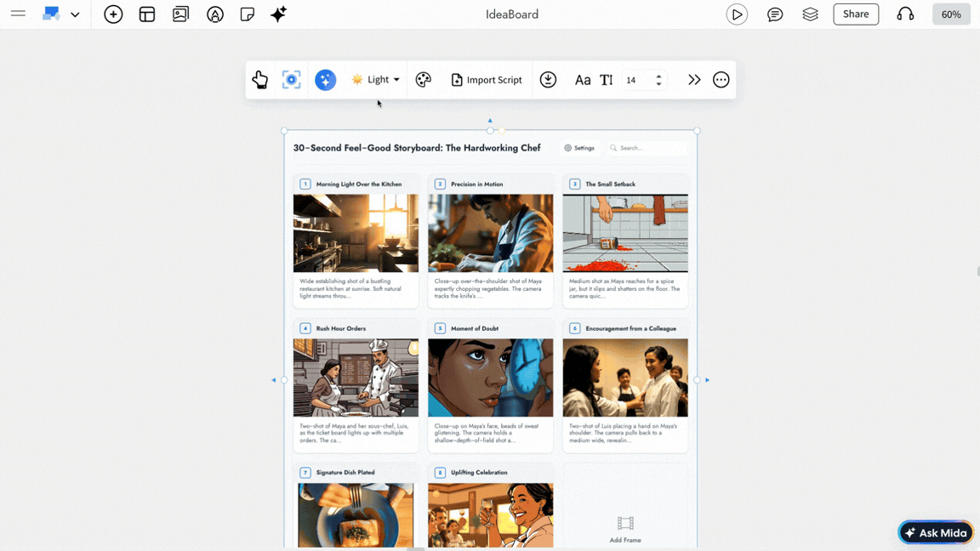Click the top-right selection corner handle
The width and height of the screenshot is (980, 551).
click(697, 131)
